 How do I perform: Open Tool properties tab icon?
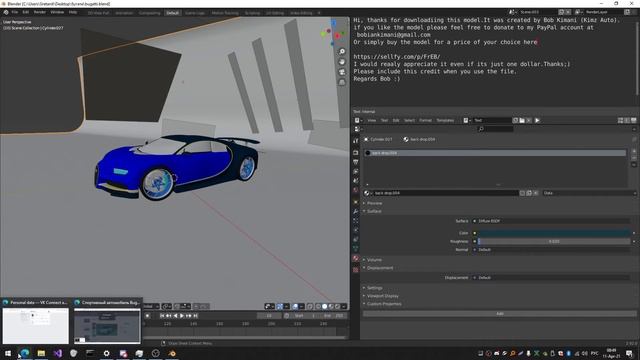coord(356,140)
